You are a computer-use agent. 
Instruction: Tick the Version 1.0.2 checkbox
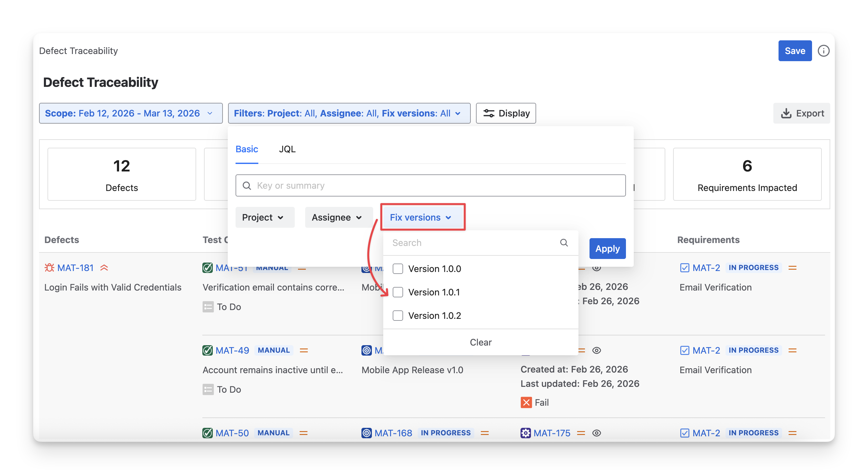(x=398, y=316)
